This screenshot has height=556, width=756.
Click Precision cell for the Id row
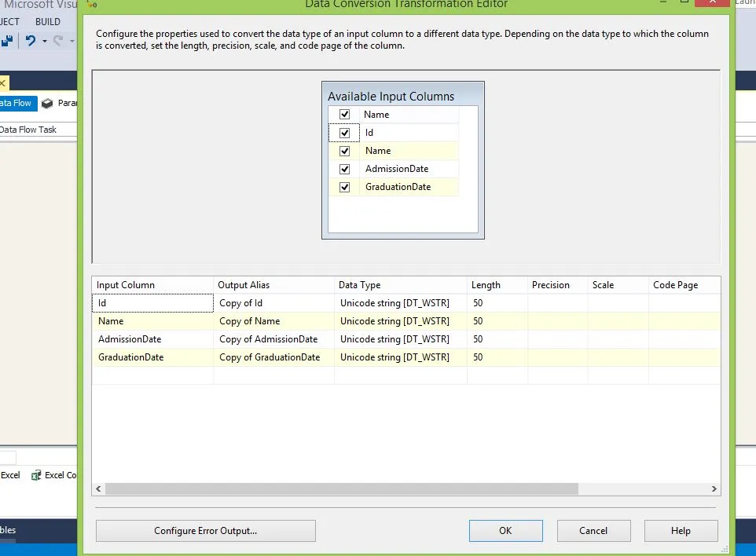[558, 303]
